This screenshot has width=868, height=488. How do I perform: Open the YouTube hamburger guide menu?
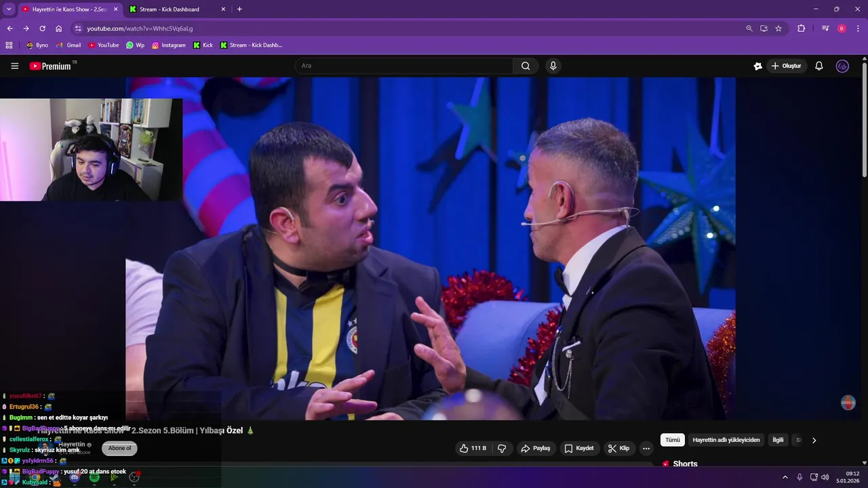click(x=14, y=66)
